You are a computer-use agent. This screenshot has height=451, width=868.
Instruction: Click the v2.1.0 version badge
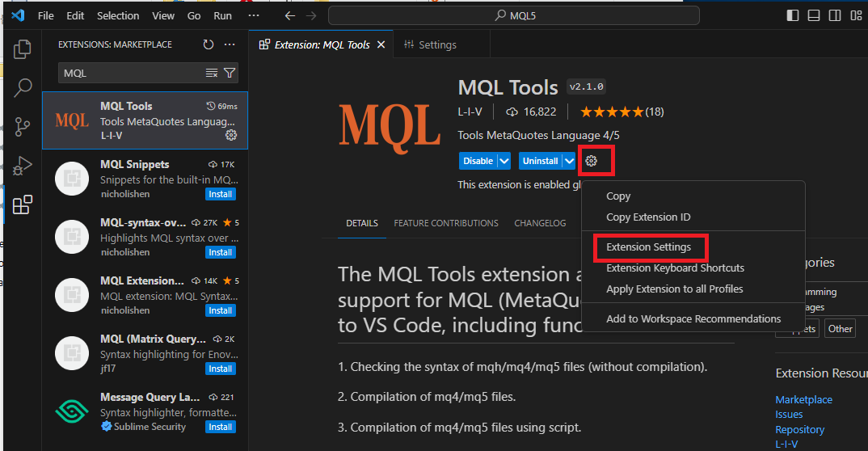(x=586, y=86)
